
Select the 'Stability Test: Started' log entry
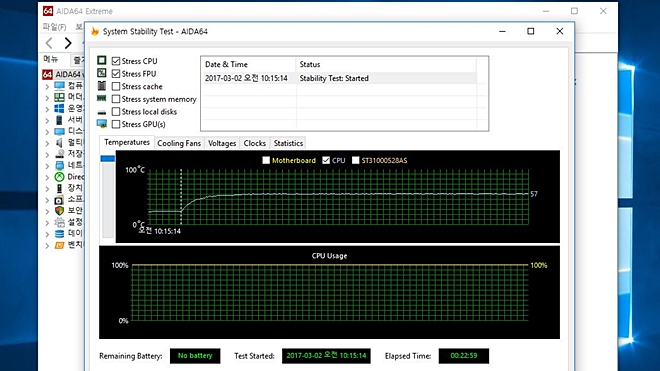(334, 78)
